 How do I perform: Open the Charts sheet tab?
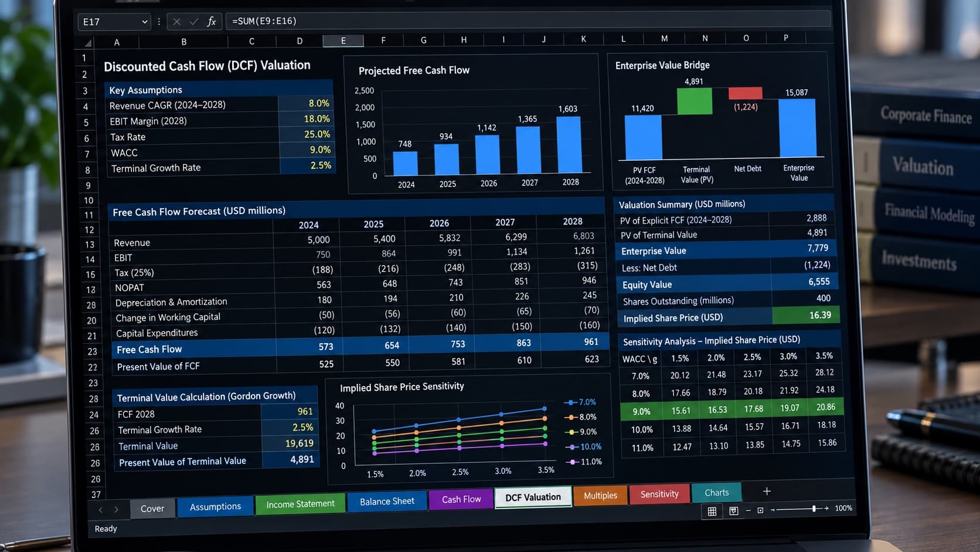point(717,493)
